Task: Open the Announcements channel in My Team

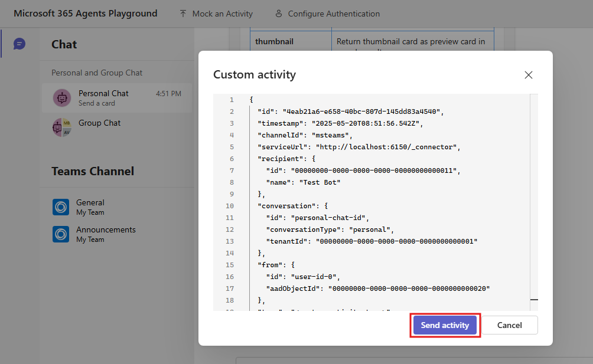Action: point(117,234)
